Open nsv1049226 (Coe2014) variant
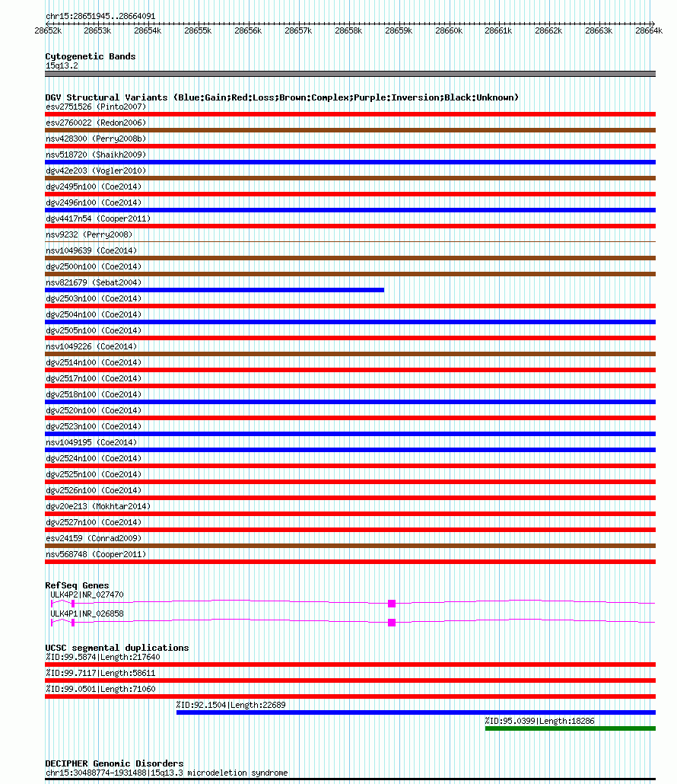 (x=91, y=347)
